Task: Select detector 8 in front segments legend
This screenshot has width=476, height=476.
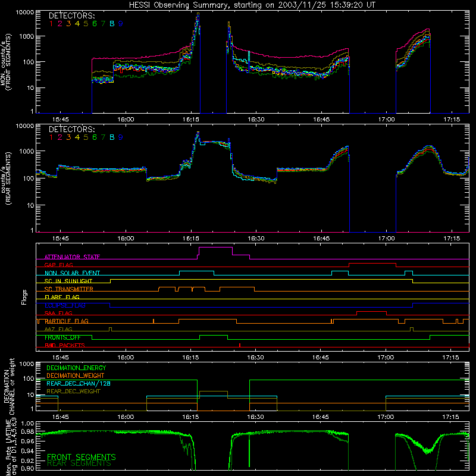Action: tap(112, 24)
